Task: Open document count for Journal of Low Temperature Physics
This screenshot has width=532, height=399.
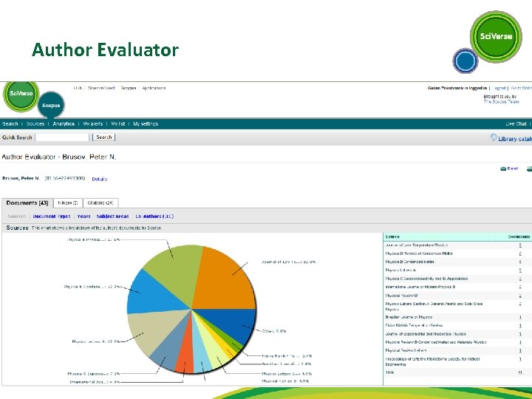Action: [x=520, y=245]
